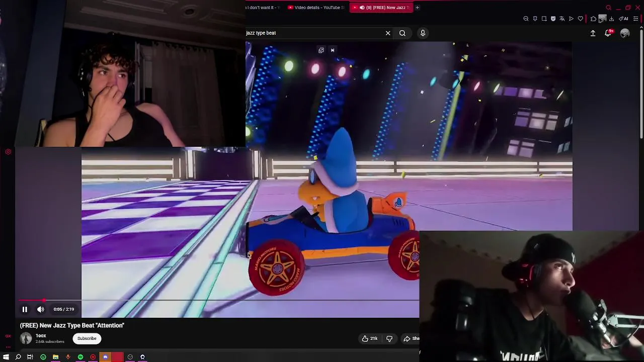Click the red target icon in left sidebar
This screenshot has width=644, height=362.
coord(8,152)
